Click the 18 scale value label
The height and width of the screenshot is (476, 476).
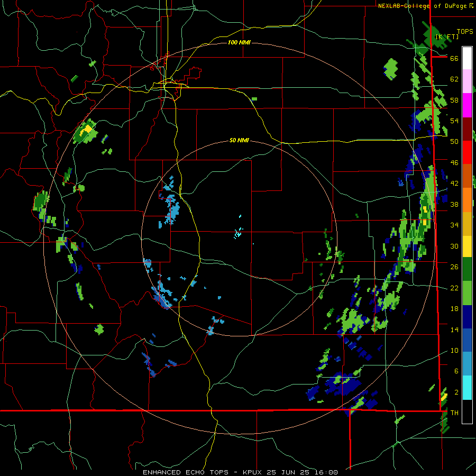tap(454, 308)
